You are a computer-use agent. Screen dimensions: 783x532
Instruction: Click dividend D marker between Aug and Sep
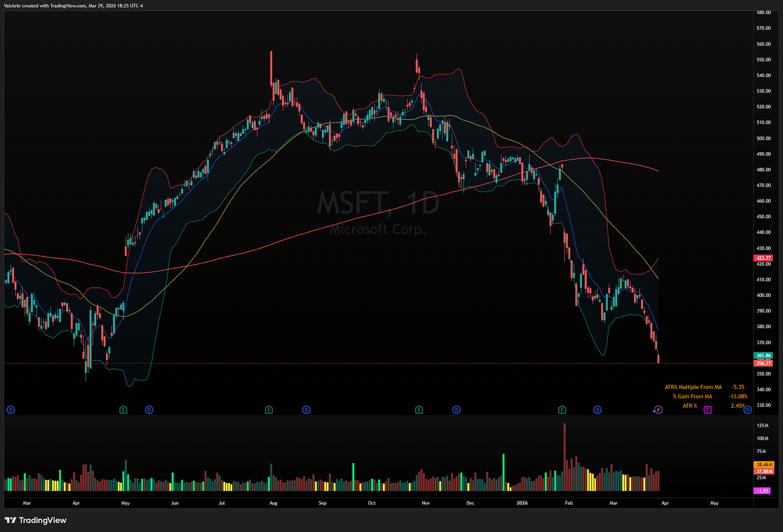point(306,410)
